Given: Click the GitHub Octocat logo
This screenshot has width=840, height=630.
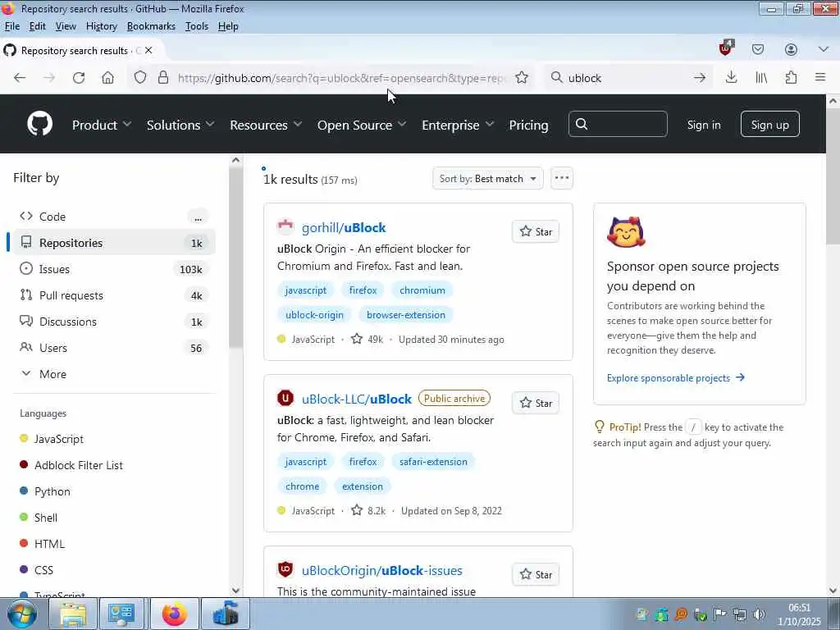Looking at the screenshot, I should [x=39, y=125].
